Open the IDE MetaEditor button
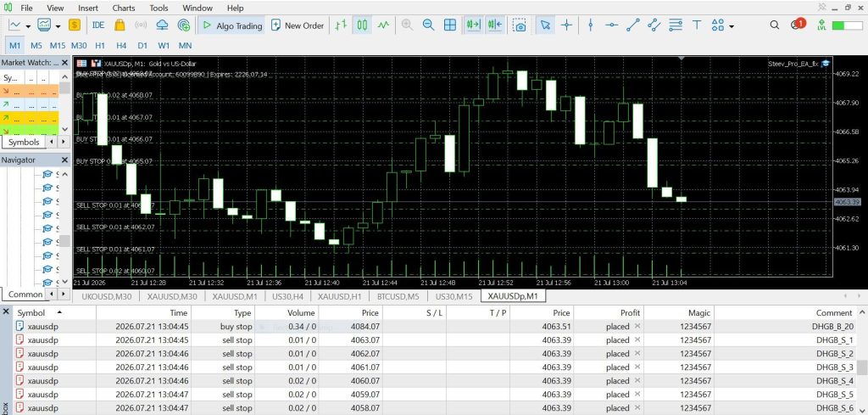Viewport: 868px width, 415px height. 98,25
